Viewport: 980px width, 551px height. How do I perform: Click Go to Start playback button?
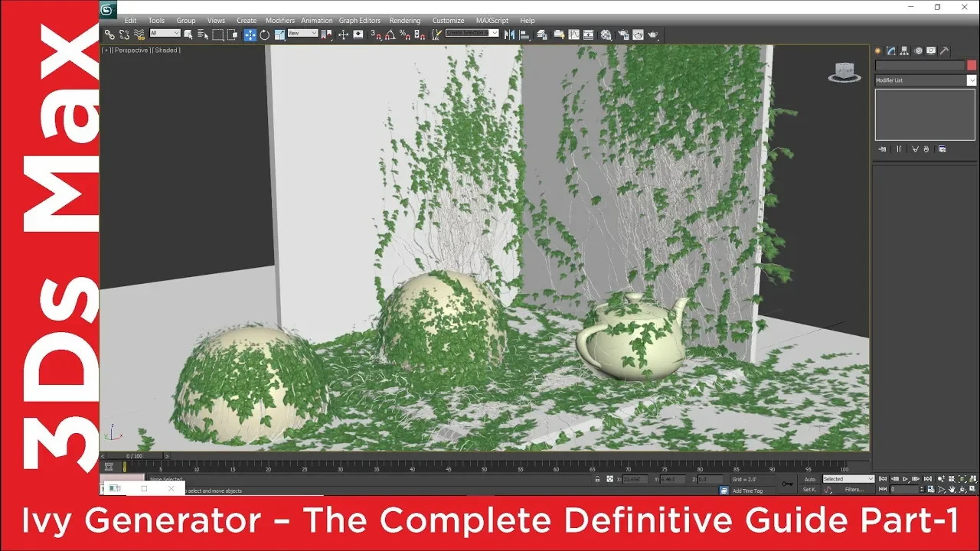click(883, 479)
